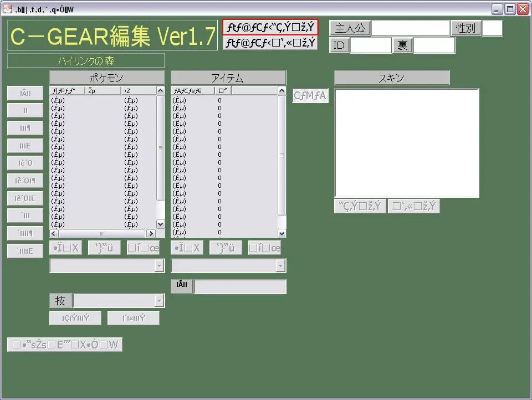Click the long '□•"sŽs□E' button at the bottom left
This screenshot has width=532, height=400.
click(x=65, y=345)
